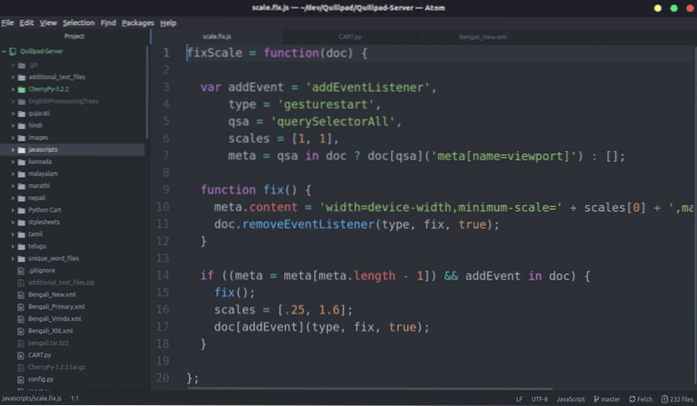Click the Bengali_Xlit.xml file icon
The height and width of the screenshot is (406, 697).
click(20, 330)
